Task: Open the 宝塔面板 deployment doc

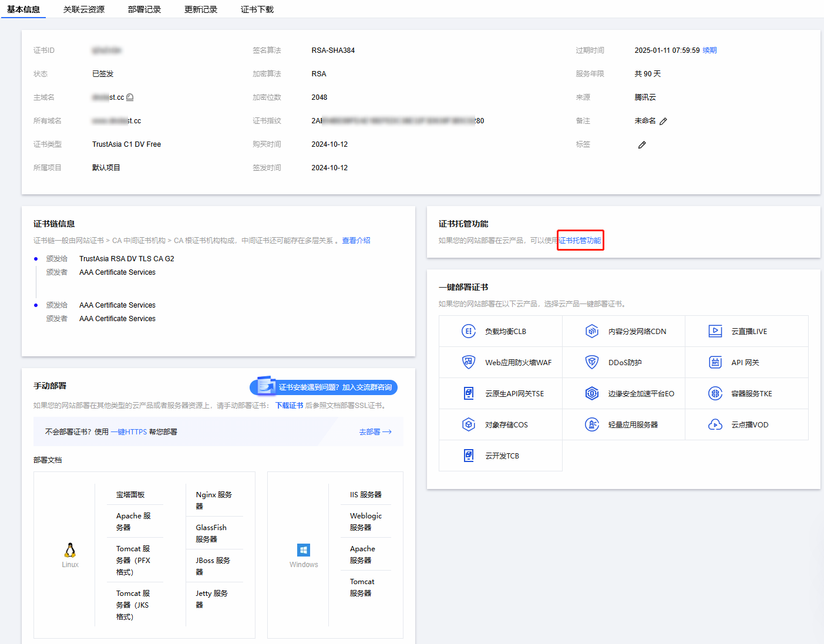Action: [x=130, y=495]
